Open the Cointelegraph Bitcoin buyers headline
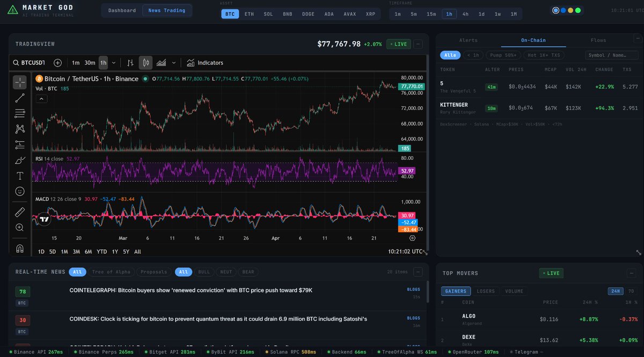The image size is (644, 357). tap(191, 290)
